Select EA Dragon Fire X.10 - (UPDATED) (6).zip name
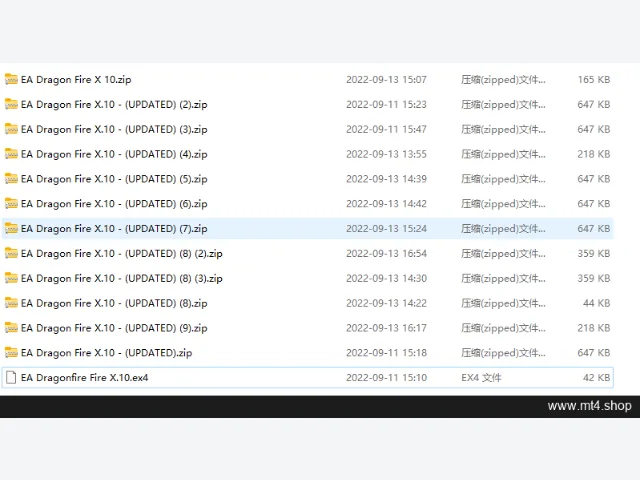Image resolution: width=640 pixels, height=480 pixels. (114, 204)
